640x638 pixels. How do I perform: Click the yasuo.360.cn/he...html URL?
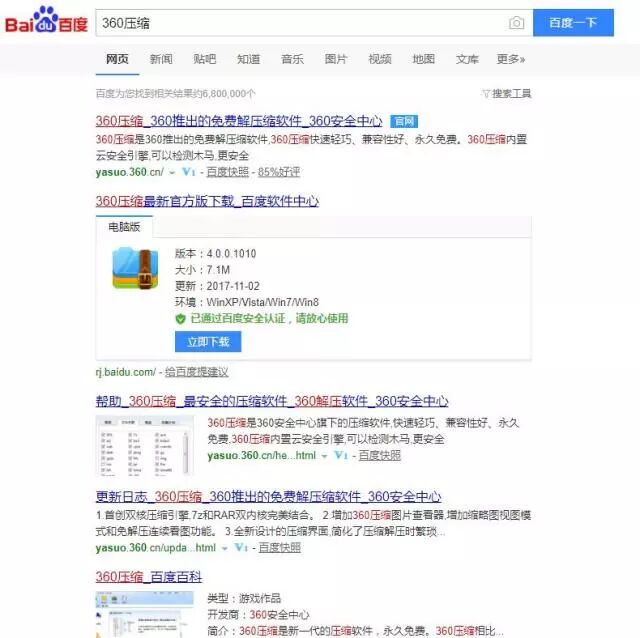(x=262, y=456)
